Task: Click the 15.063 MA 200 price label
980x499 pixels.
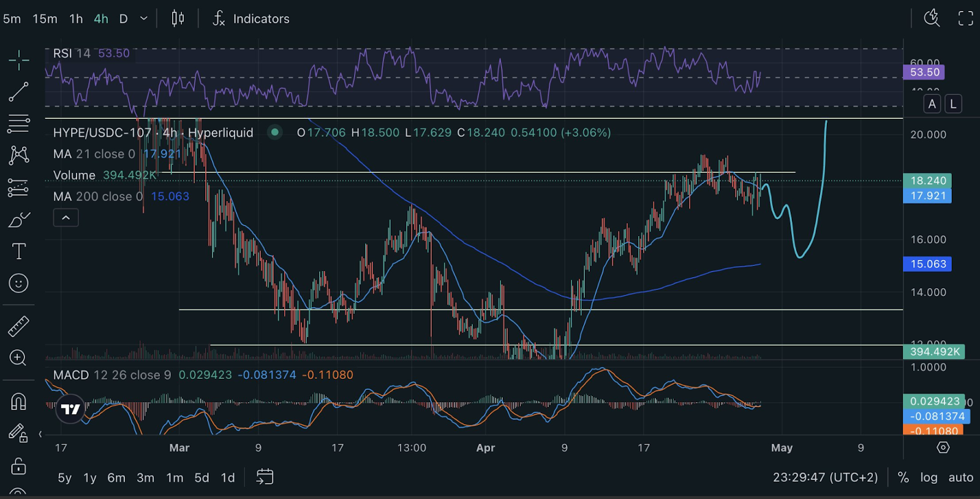Action: coord(927,264)
